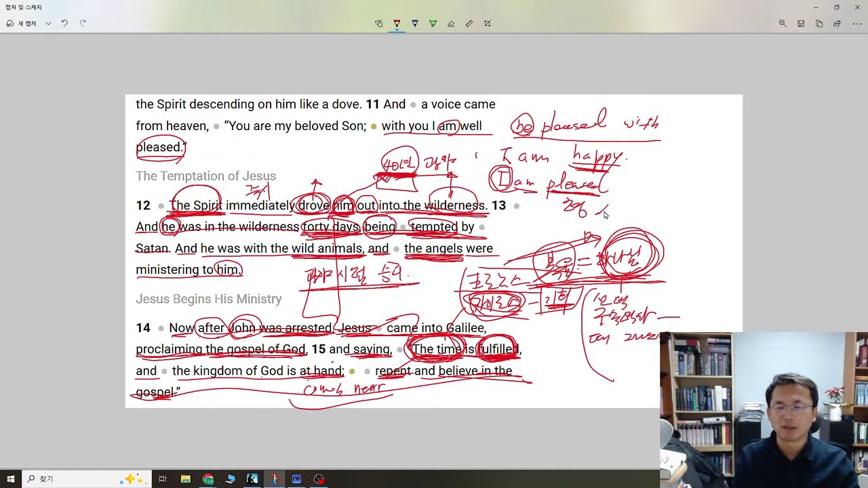Save the snip with the disk icon
The height and width of the screenshot is (488, 868).
[801, 23]
